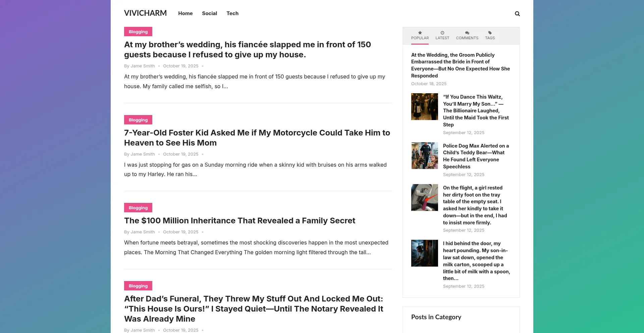Image resolution: width=644 pixels, height=333 pixels.
Task: Open the milk carton story thumbnail
Action: tap(424, 253)
